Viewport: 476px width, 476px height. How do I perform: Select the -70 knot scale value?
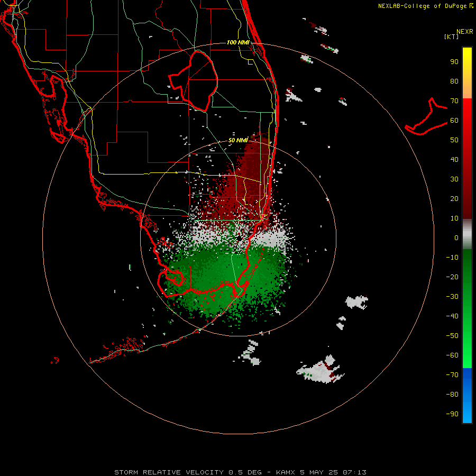(x=452, y=375)
